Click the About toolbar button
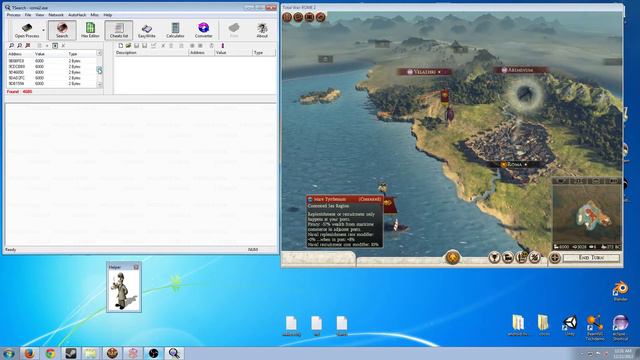Viewport: 640px width, 360px height. tap(262, 30)
